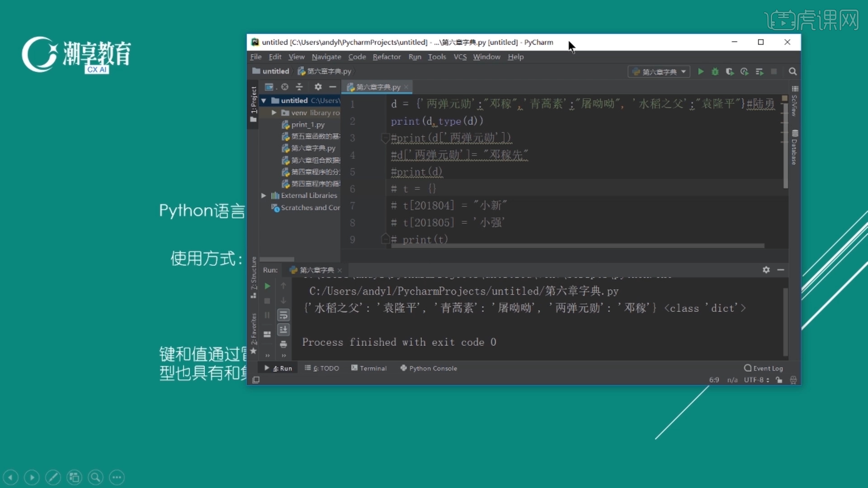Click the Run panel stop icon
The height and width of the screenshot is (488, 868).
click(267, 301)
